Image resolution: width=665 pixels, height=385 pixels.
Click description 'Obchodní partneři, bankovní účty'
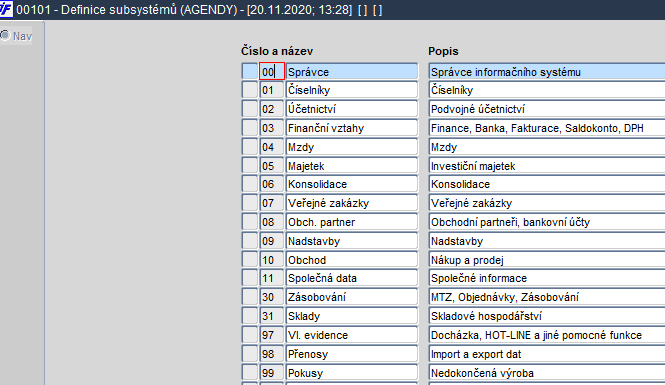coord(547,222)
